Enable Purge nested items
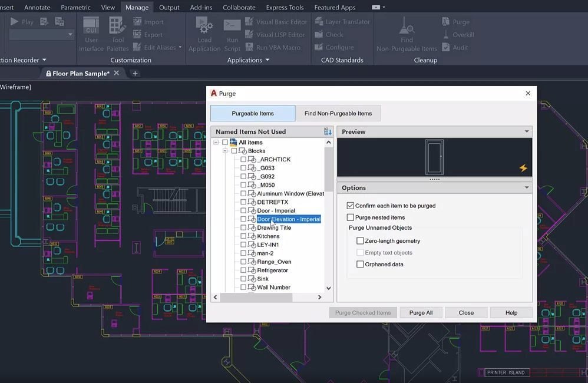The image size is (588, 383). point(351,217)
